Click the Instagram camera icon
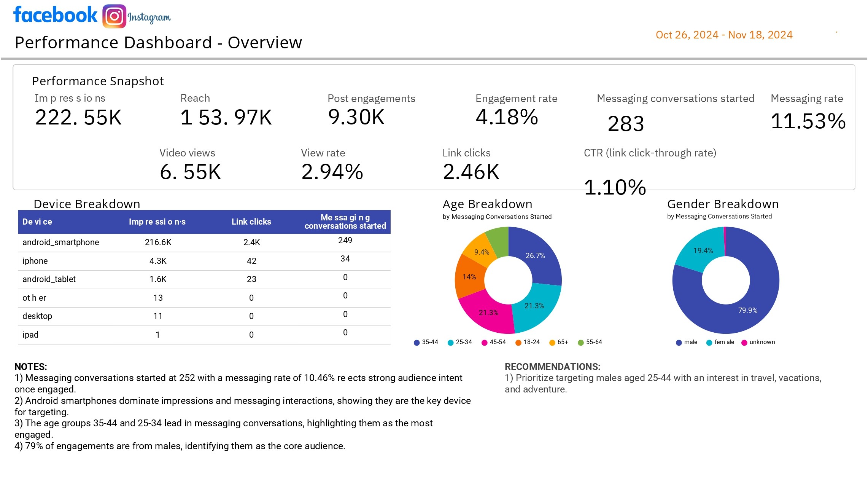This screenshot has width=868, height=488. click(114, 16)
